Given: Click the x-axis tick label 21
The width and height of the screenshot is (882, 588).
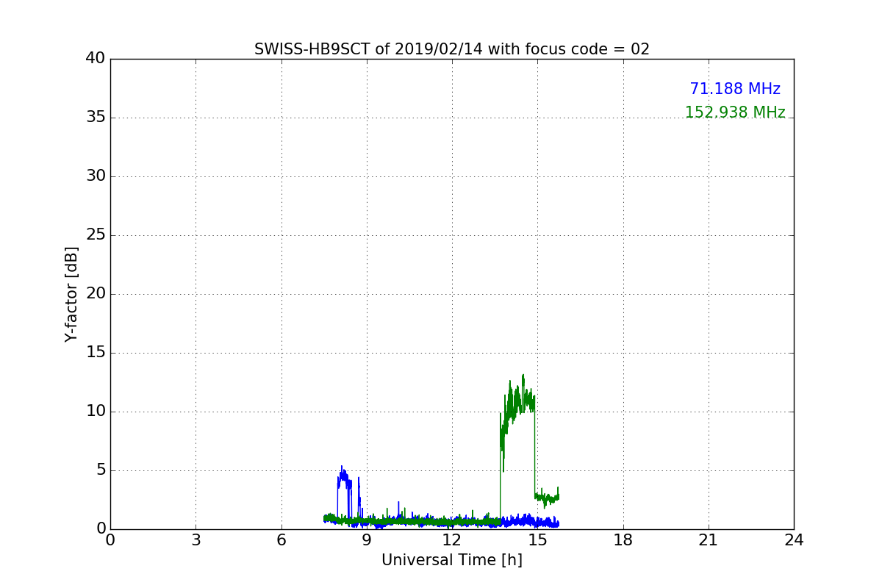Looking at the screenshot, I should (x=709, y=540).
